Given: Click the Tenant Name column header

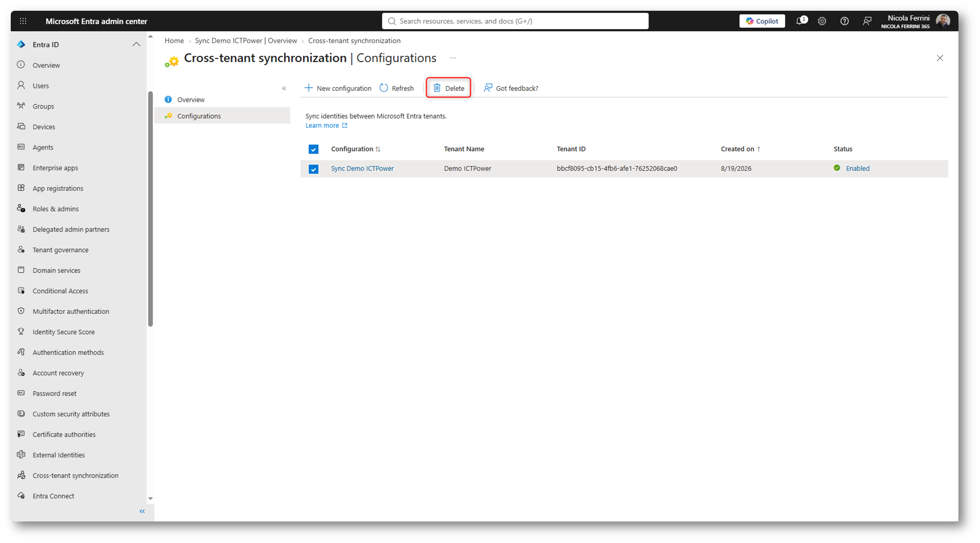Looking at the screenshot, I should coord(464,149).
